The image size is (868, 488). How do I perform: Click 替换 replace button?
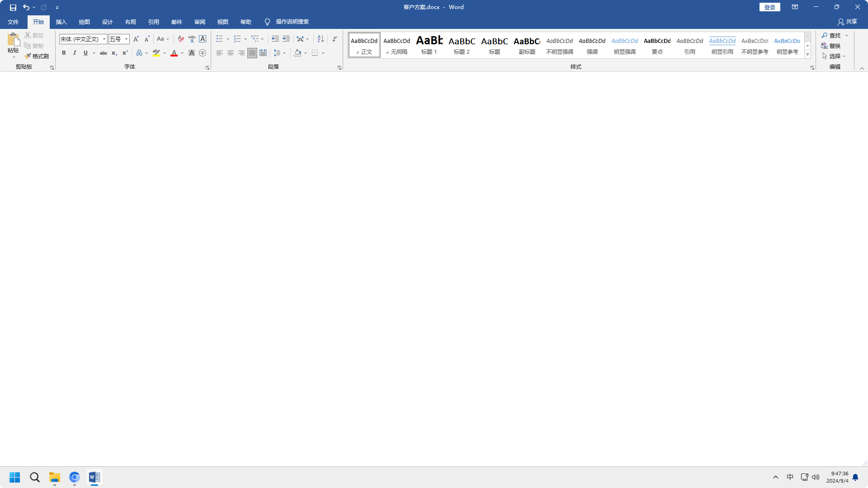831,46
